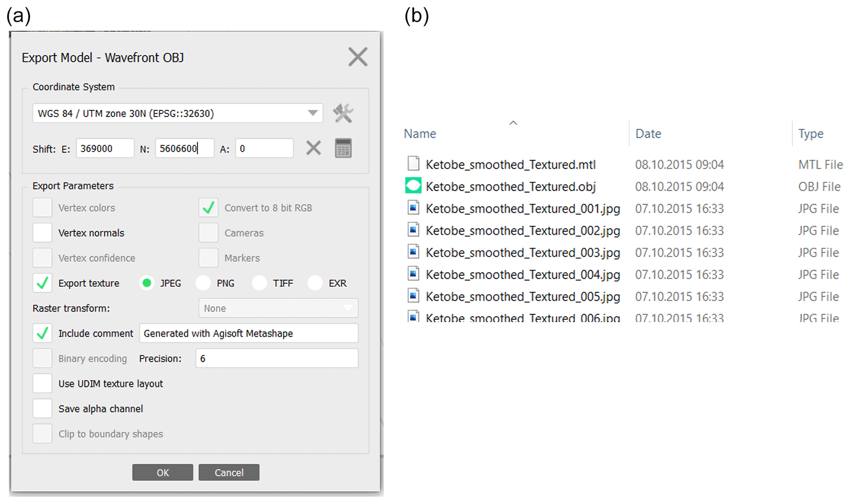
Task: Select the PNG texture format radio
Action: tap(203, 283)
